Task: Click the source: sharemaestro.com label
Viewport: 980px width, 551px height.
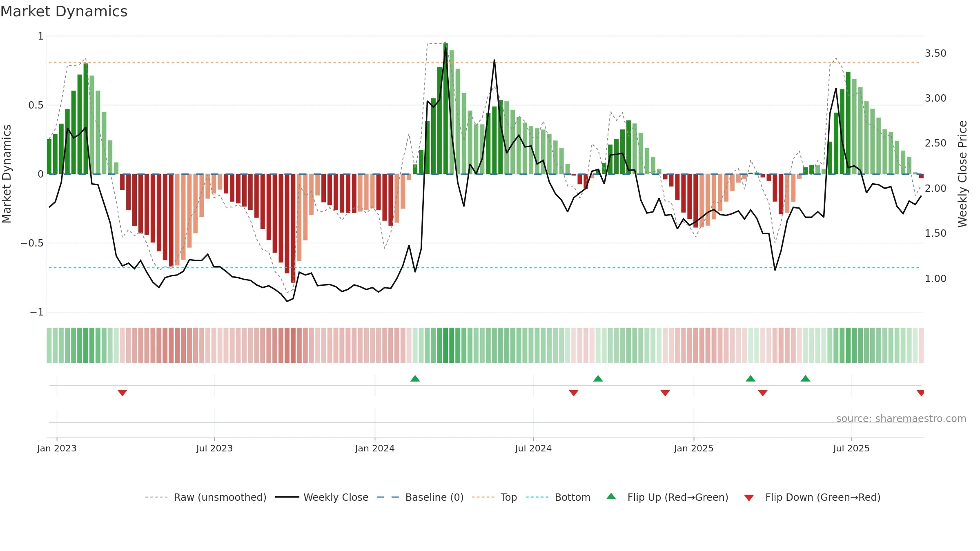Action: pos(901,418)
